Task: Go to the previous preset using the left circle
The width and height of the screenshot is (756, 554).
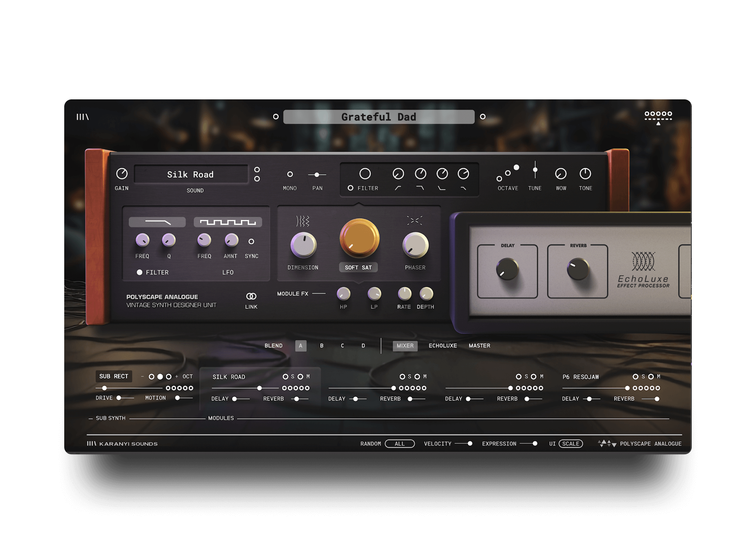Action: pyautogui.click(x=276, y=117)
